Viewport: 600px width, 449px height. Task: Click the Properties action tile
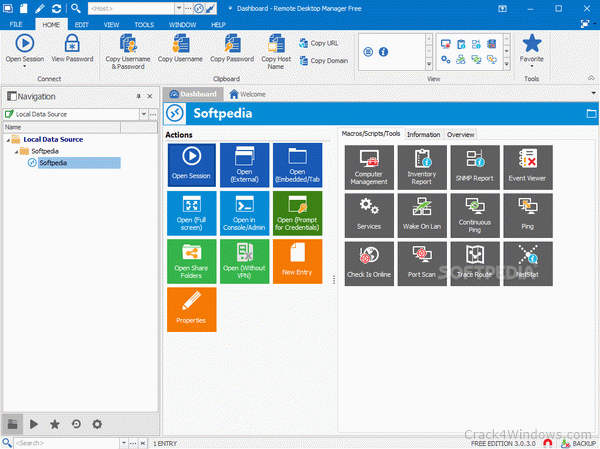pos(191,310)
